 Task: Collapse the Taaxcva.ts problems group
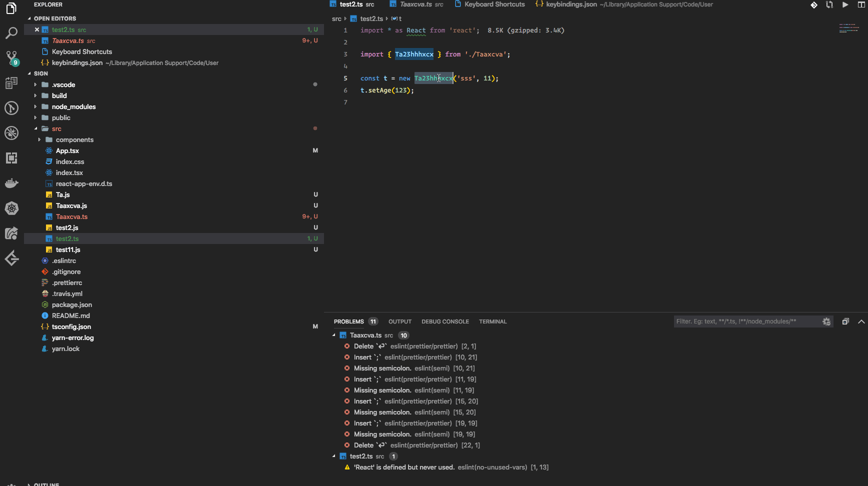coord(334,335)
